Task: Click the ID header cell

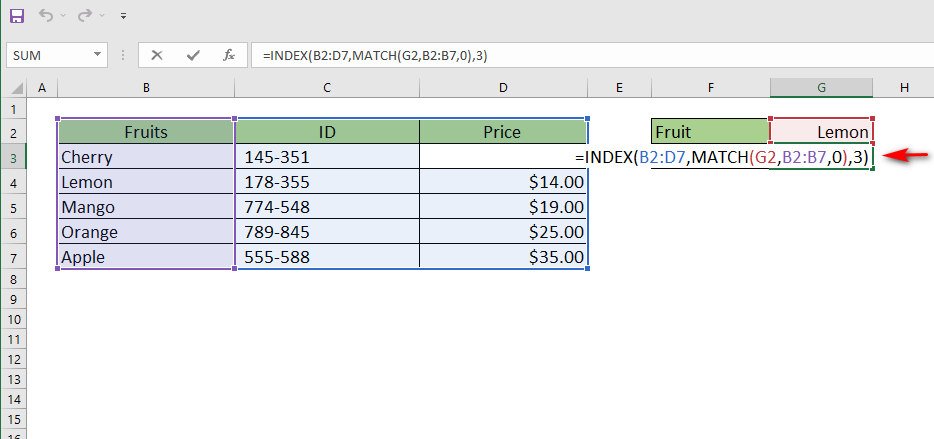Action: [x=327, y=132]
